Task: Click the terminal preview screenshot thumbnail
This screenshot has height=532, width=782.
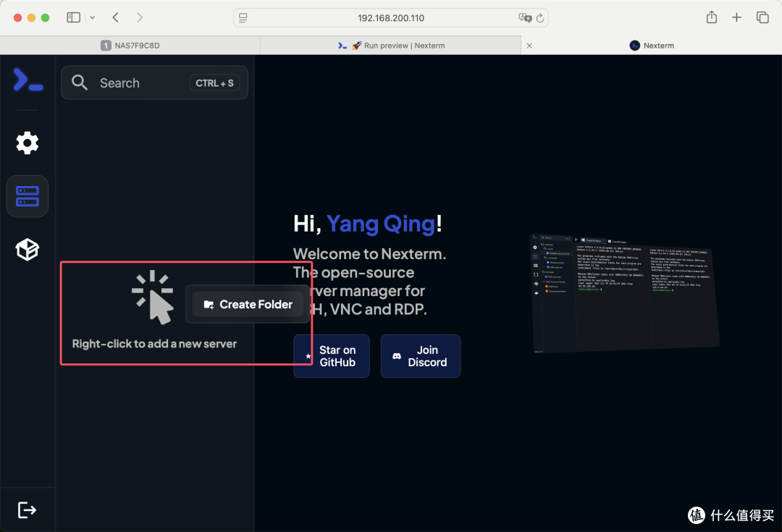Action: [624, 292]
